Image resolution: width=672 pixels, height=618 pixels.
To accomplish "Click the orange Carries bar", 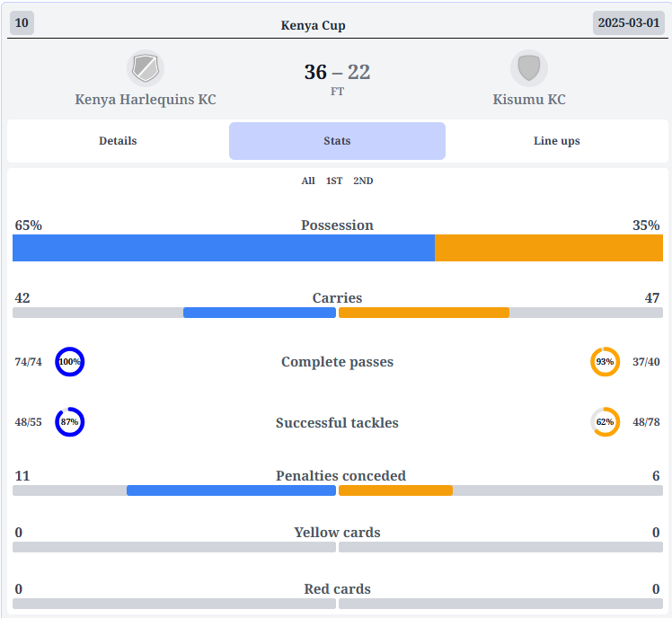I will coord(424,313).
